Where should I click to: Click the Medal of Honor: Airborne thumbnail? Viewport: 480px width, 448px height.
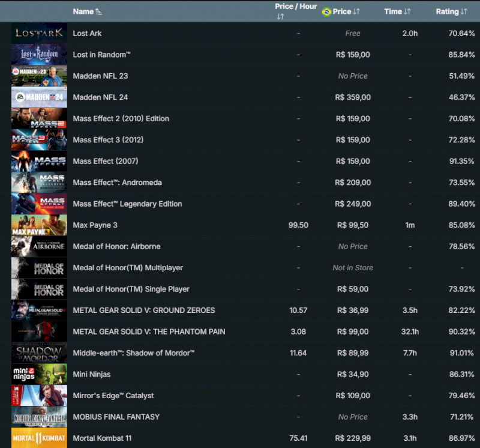tap(39, 246)
